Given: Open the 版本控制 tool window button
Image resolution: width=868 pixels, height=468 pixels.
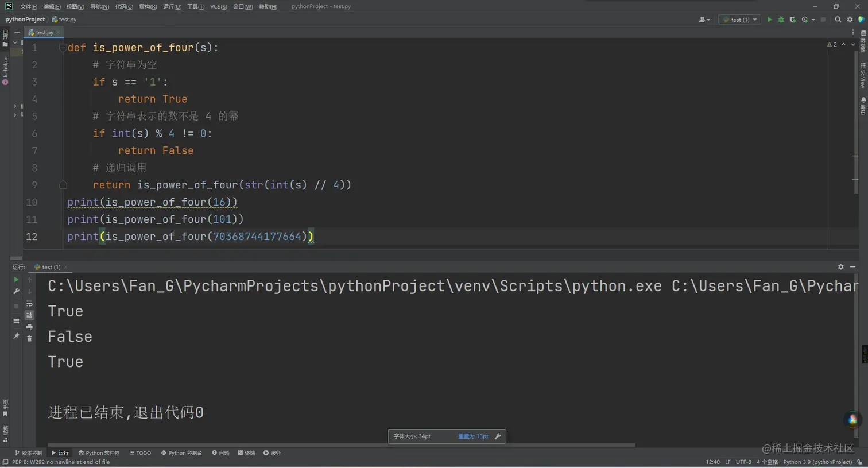Looking at the screenshot, I should tap(28, 453).
